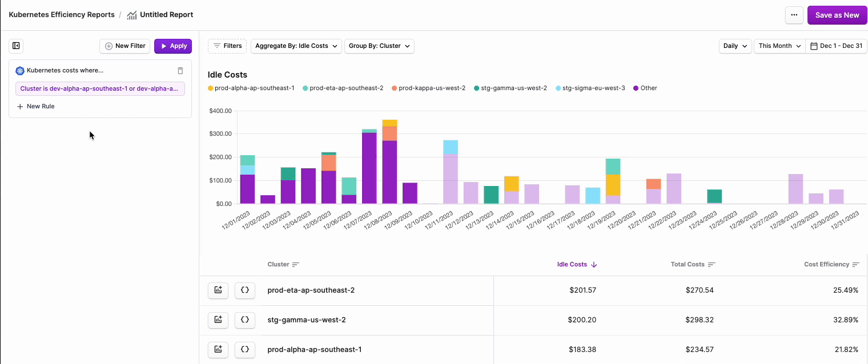Open braces icon for prod-alpha-ap-southeast-1 row
The height and width of the screenshot is (364, 868).
pyautogui.click(x=245, y=349)
